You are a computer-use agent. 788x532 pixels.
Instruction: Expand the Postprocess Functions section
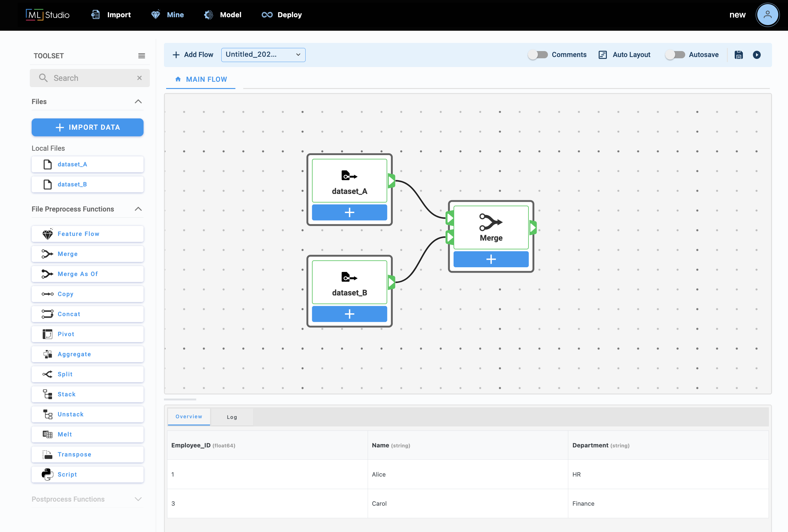pos(138,499)
